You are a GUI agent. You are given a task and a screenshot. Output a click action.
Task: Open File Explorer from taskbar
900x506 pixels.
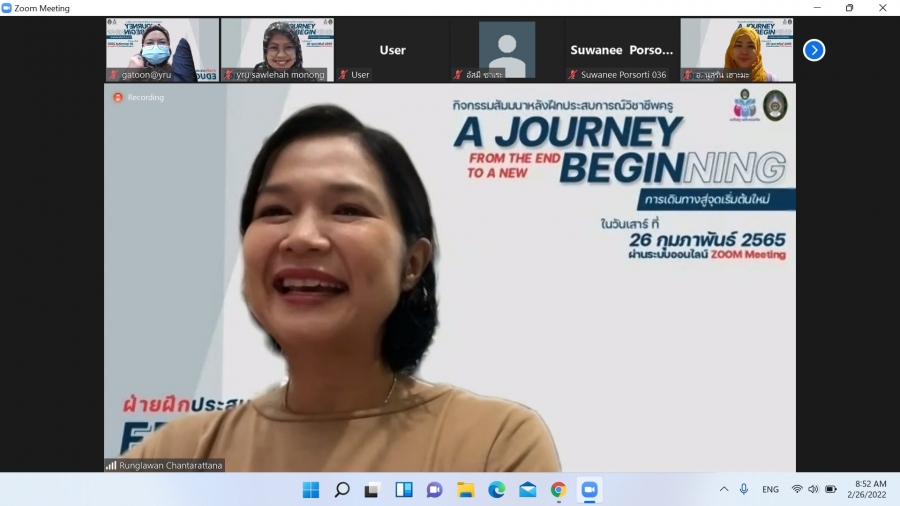pyautogui.click(x=466, y=489)
